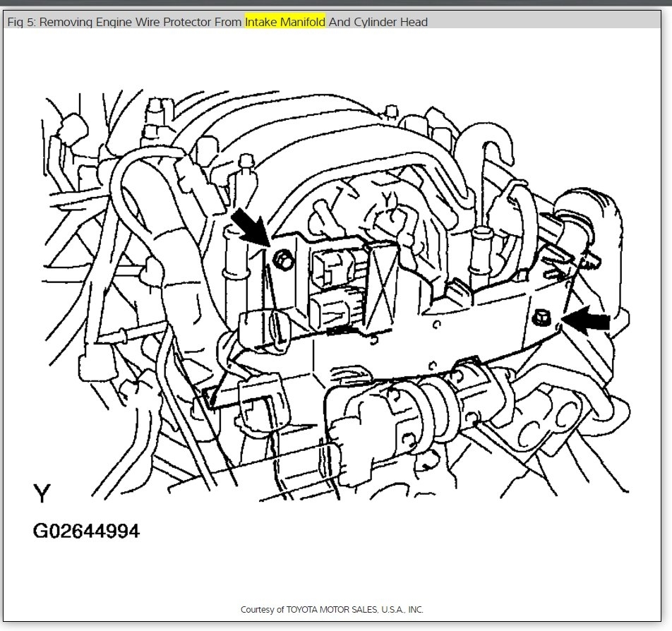
Task: Click the figure title 'Fig 5: Removing Engine Wire Protector'
Action: [109, 22]
